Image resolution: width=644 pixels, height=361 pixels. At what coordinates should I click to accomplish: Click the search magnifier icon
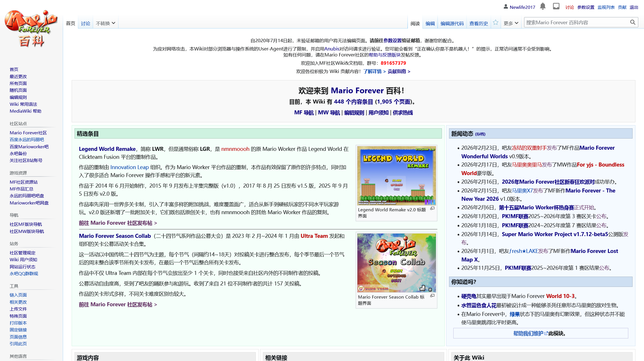633,22
